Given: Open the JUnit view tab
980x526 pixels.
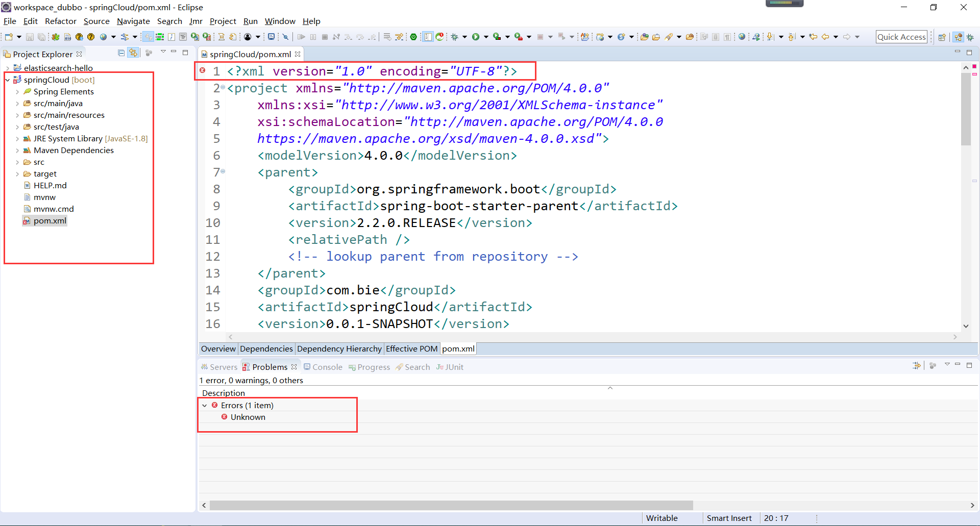Looking at the screenshot, I should pyautogui.click(x=450, y=367).
